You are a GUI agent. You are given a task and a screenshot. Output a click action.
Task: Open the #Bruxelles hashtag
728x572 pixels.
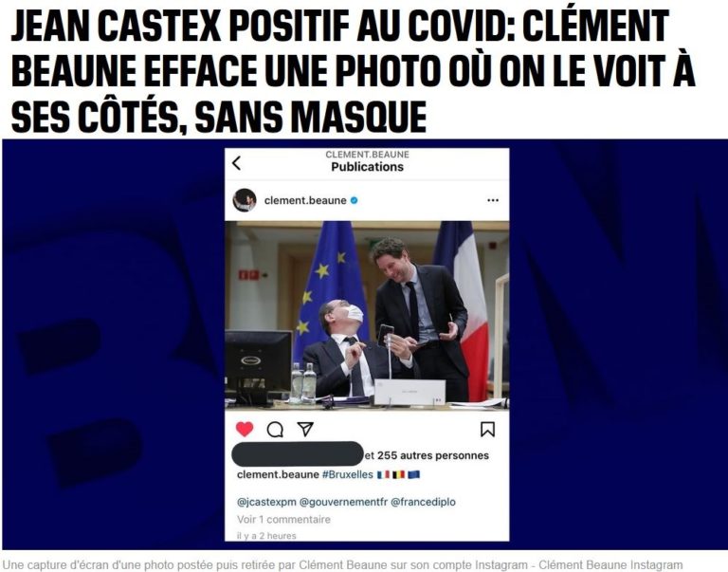click(x=347, y=474)
